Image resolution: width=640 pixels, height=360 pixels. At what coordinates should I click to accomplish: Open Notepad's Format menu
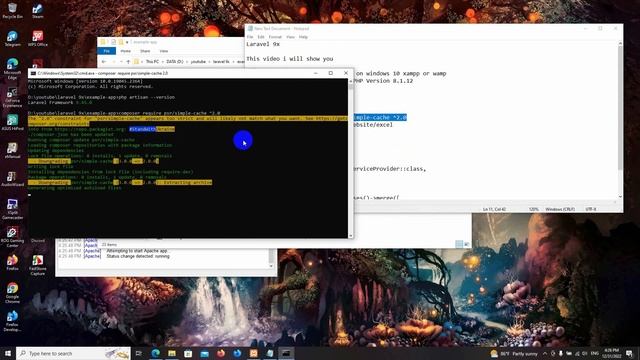click(x=275, y=37)
